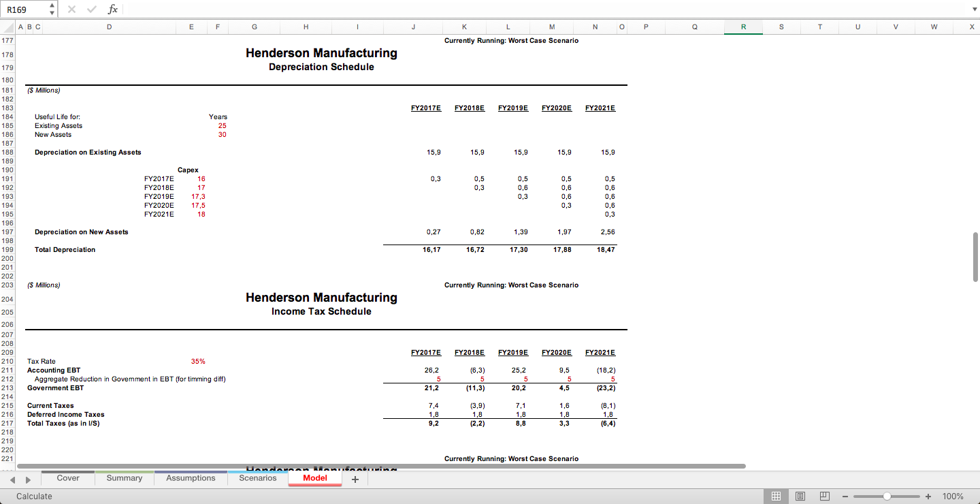Open the insert function fx button

[x=113, y=9]
